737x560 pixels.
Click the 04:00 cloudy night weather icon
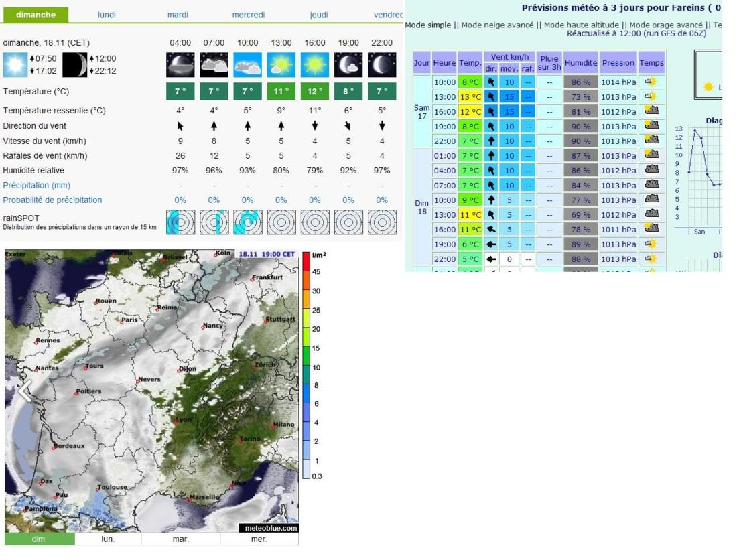coord(180,65)
